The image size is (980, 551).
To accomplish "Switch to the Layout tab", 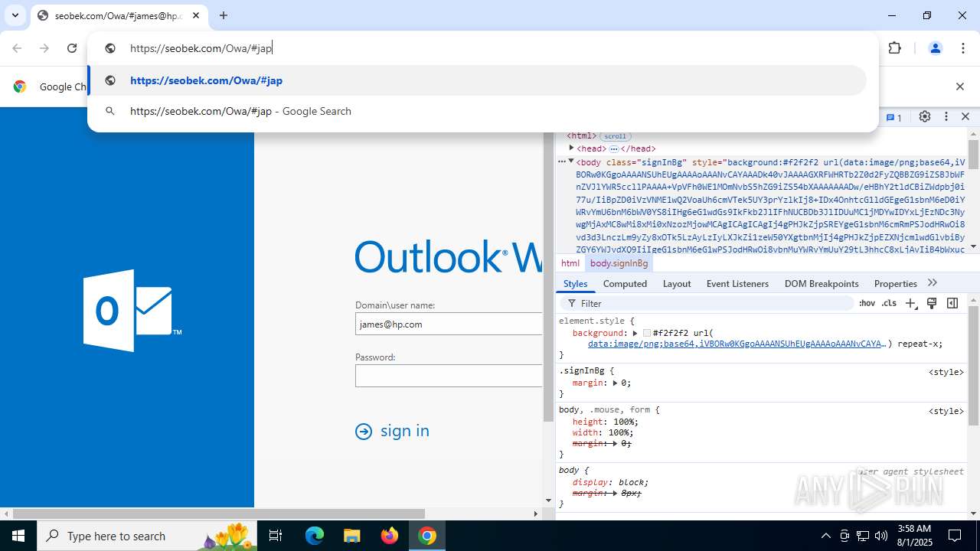I will (677, 283).
